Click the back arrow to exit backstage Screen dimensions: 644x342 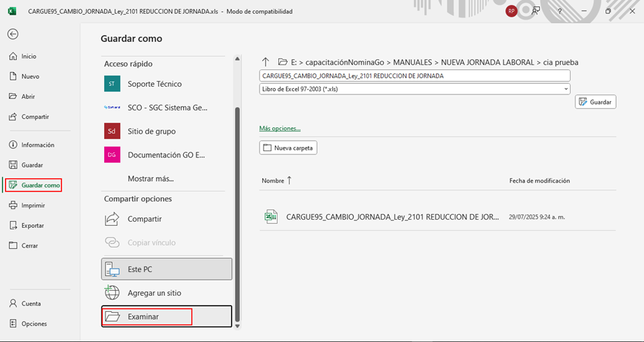[13, 34]
